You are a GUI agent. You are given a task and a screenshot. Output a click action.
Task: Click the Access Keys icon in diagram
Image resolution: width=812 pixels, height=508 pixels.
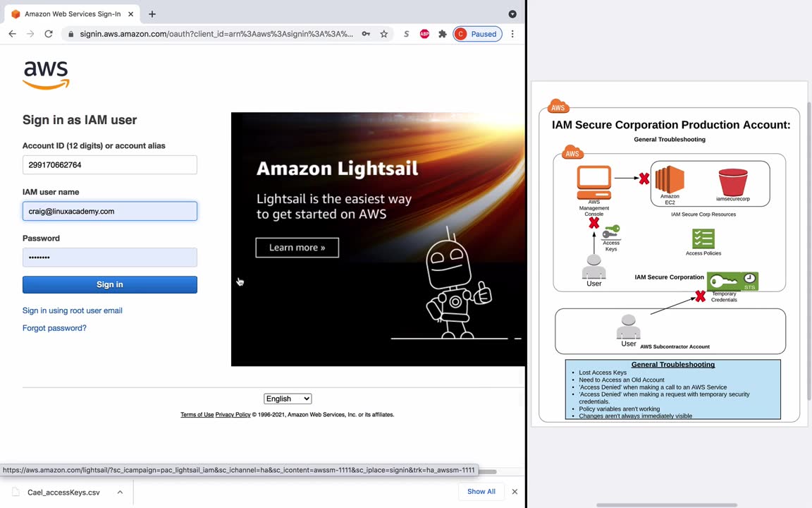[x=611, y=231]
